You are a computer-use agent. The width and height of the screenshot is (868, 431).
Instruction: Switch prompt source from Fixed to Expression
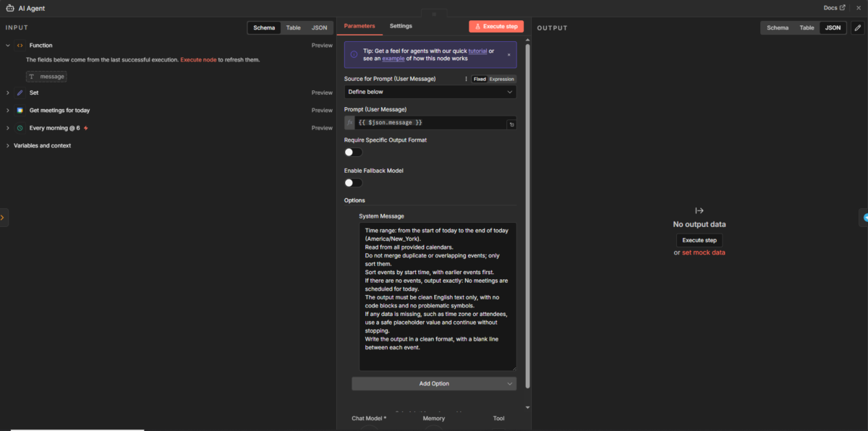(x=503, y=78)
